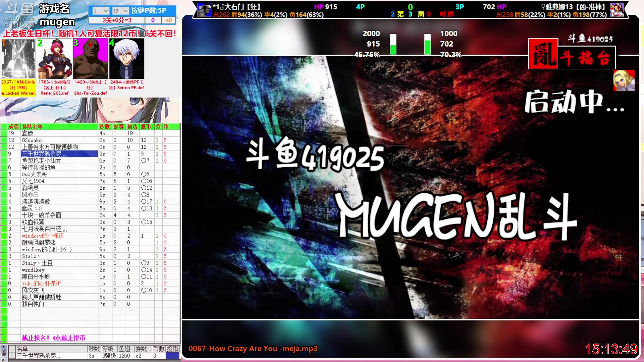This screenshot has height=362, width=644.
Task: Click the right green HP bar (702)
Action: tap(427, 44)
